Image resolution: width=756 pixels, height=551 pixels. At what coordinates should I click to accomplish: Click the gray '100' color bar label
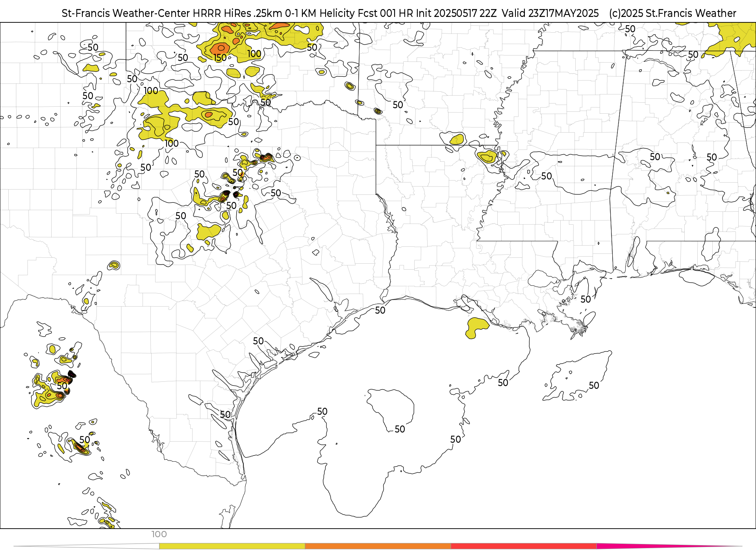coord(159,534)
